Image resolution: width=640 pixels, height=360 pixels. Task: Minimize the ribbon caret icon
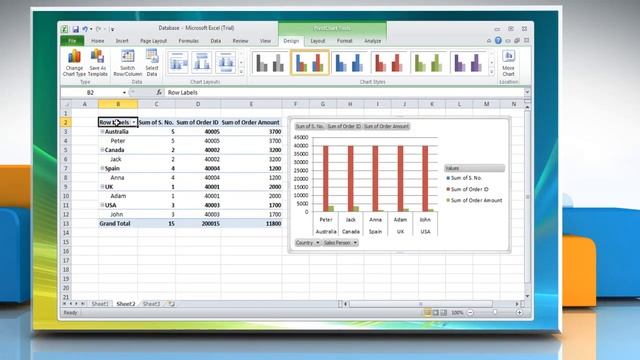click(x=489, y=40)
